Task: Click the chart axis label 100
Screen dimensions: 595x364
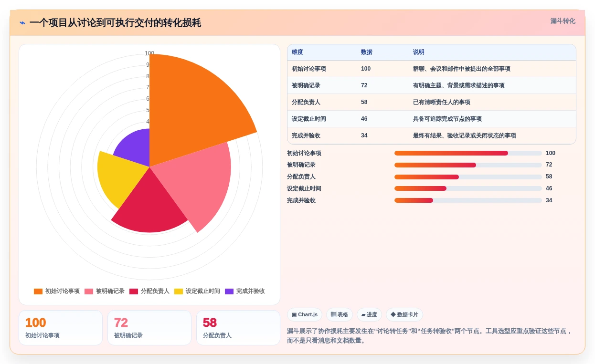Action: point(149,53)
